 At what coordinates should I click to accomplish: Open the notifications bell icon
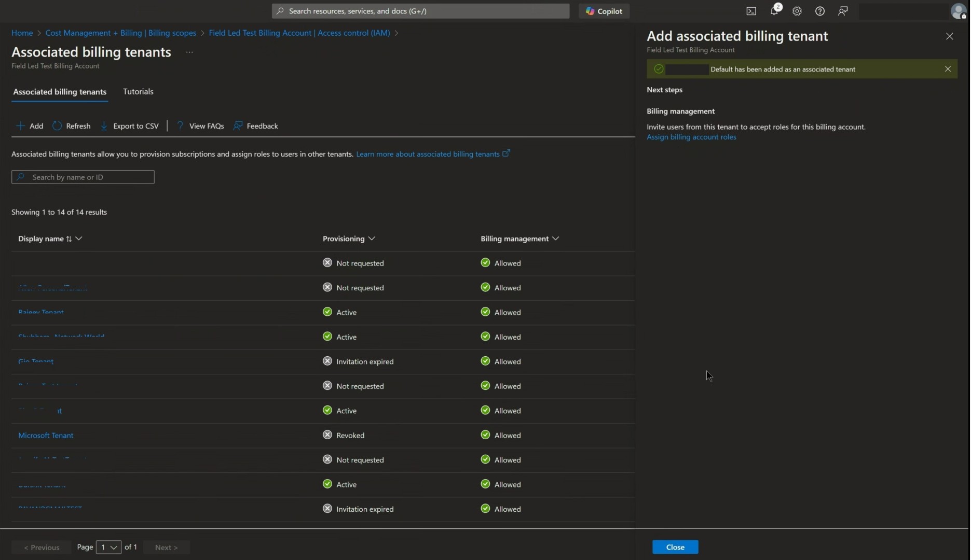click(x=774, y=11)
